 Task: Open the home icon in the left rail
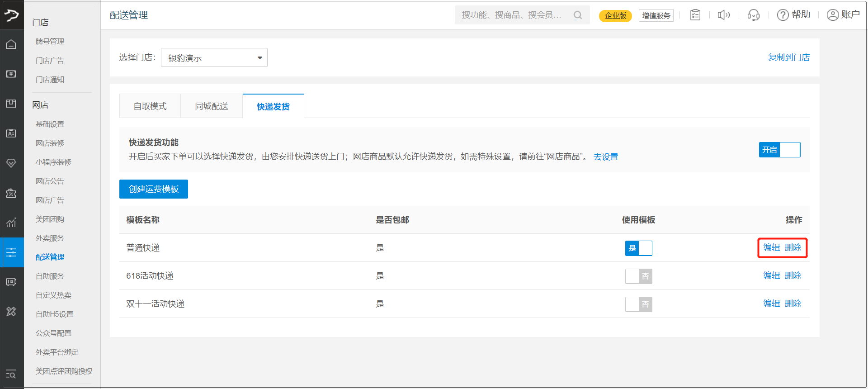pyautogui.click(x=11, y=44)
